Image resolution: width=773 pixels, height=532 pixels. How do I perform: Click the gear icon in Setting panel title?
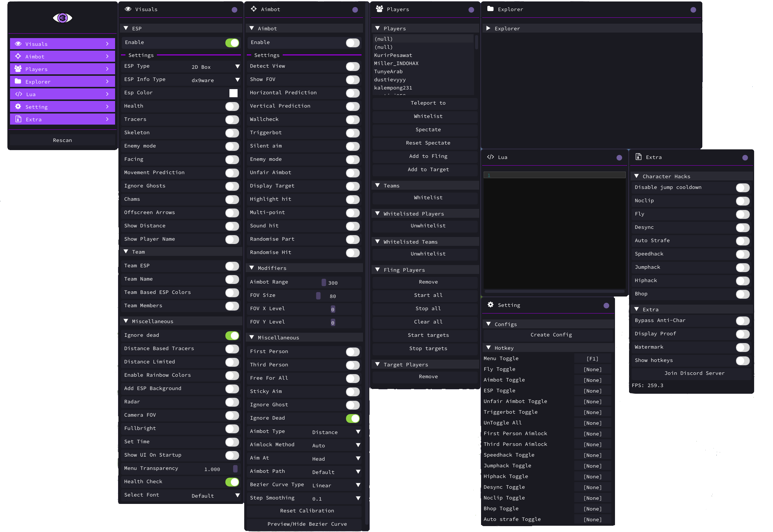(x=490, y=305)
